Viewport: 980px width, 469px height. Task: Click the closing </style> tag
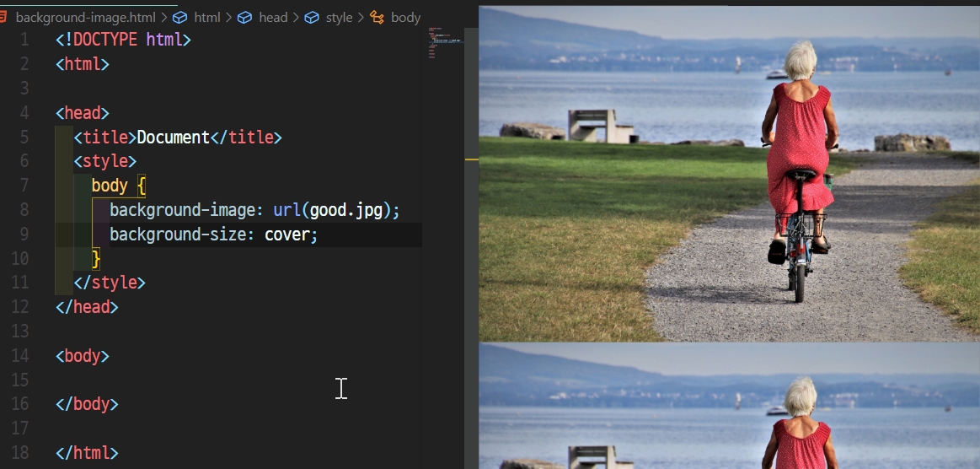[x=110, y=283]
